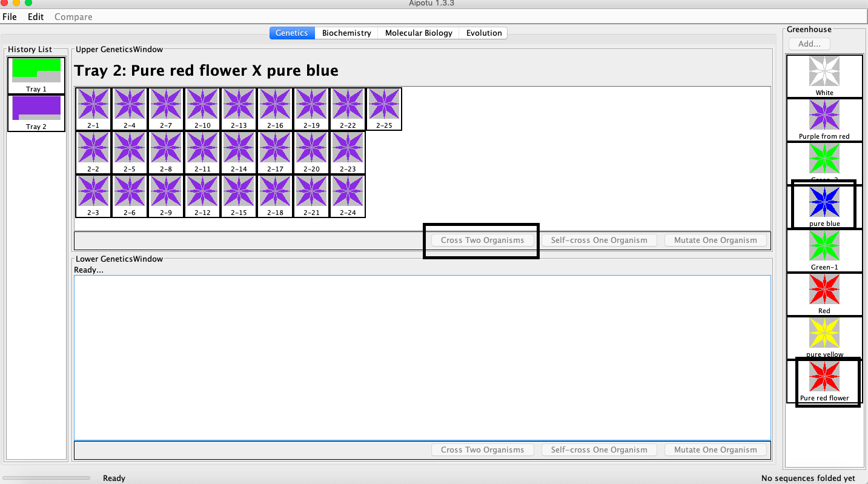This screenshot has height=484, width=868.
Task: Open the Edit menu
Action: [x=36, y=17]
